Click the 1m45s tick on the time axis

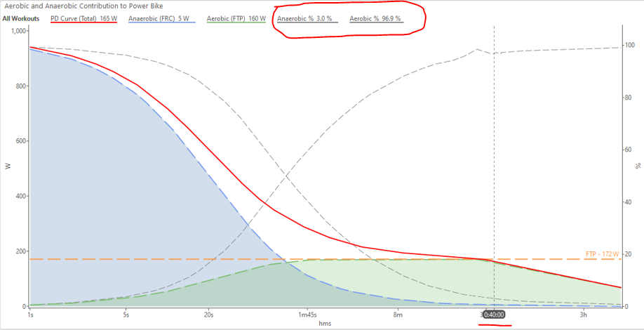coord(307,315)
